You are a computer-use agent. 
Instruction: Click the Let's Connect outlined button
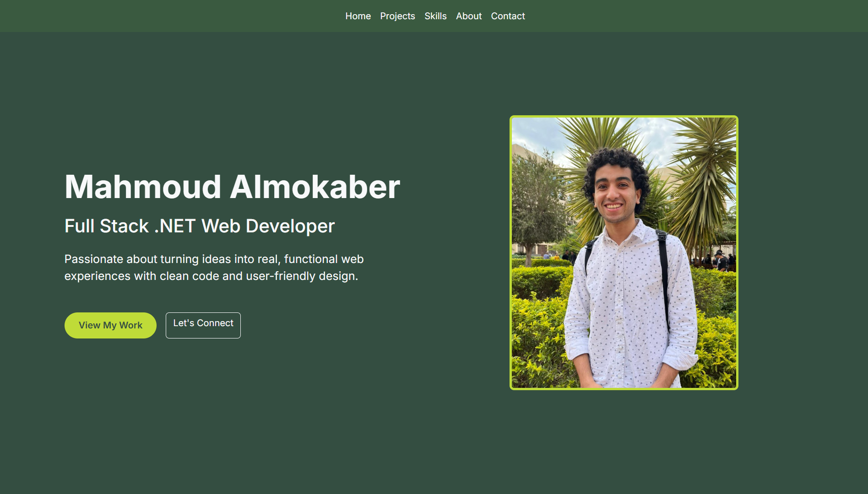(203, 325)
